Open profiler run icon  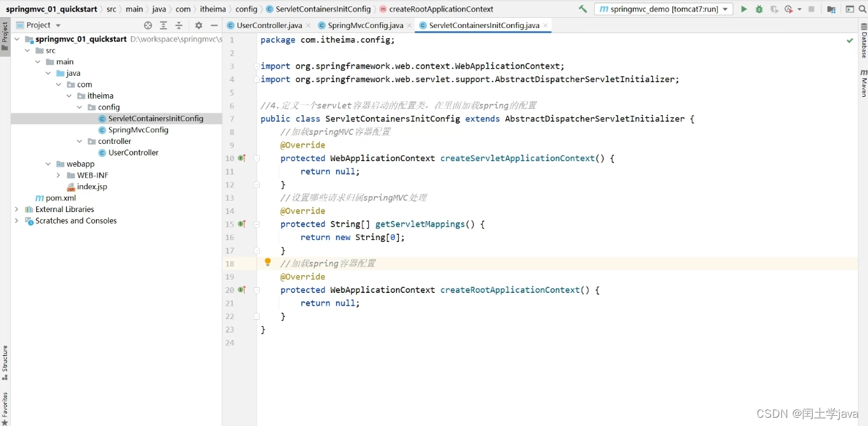(x=788, y=9)
